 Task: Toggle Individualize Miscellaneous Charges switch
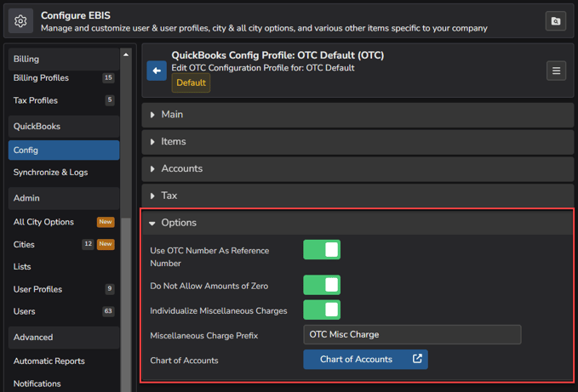(x=322, y=310)
